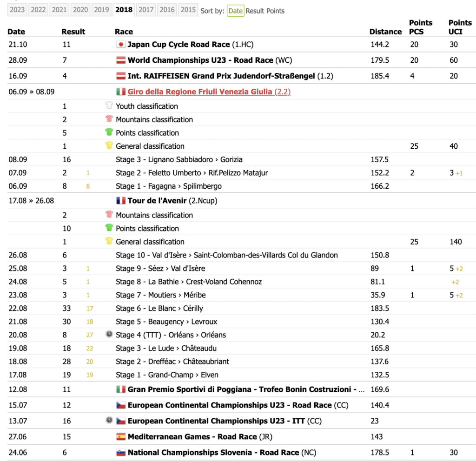The height and width of the screenshot is (461, 476).
Task: Sort results by Points
Action: click(276, 11)
